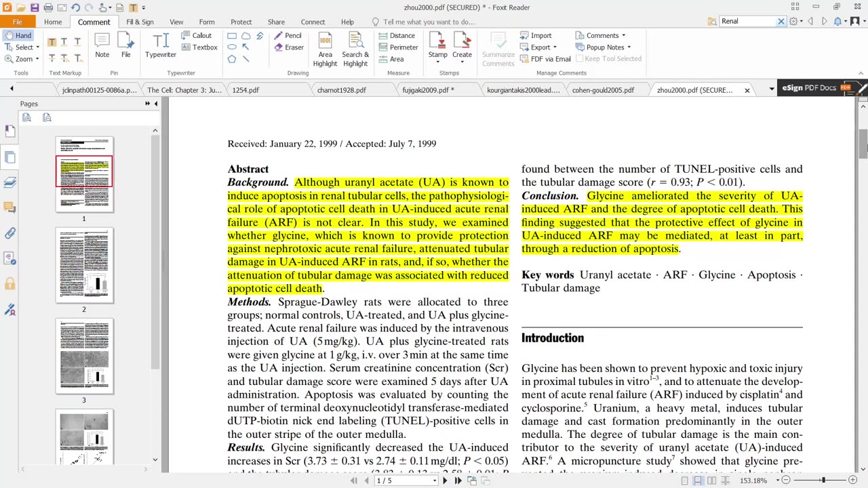Viewport: 868px width, 488px height.
Task: Print the document from quick access toolbar
Action: (48, 7)
